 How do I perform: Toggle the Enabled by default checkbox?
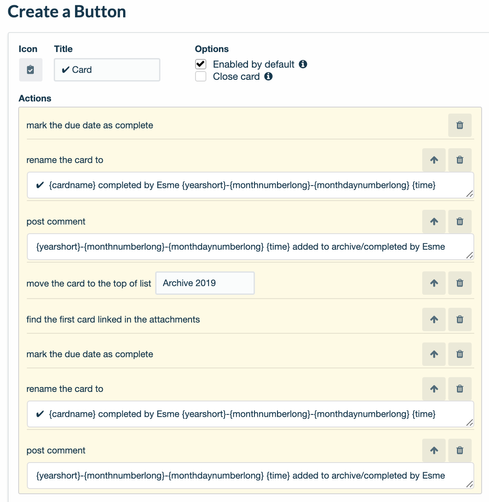(x=201, y=64)
